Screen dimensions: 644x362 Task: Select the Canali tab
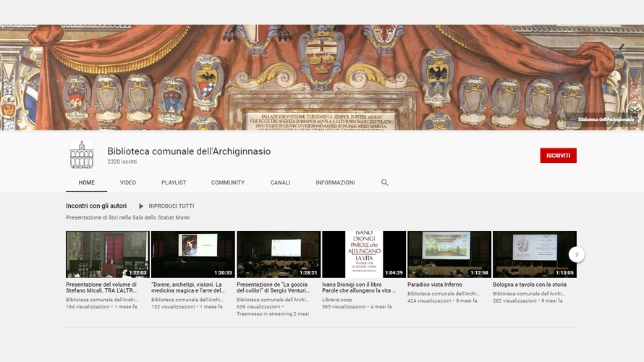280,182
